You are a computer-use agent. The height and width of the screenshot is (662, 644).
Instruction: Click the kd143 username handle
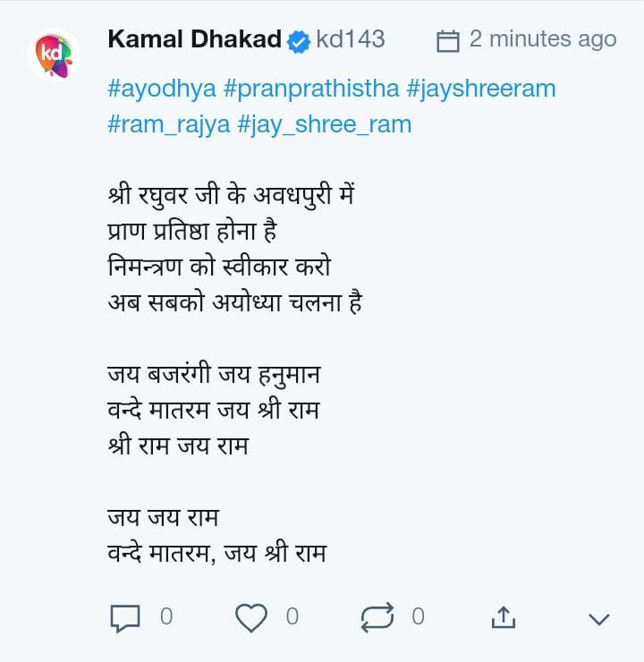click(350, 39)
